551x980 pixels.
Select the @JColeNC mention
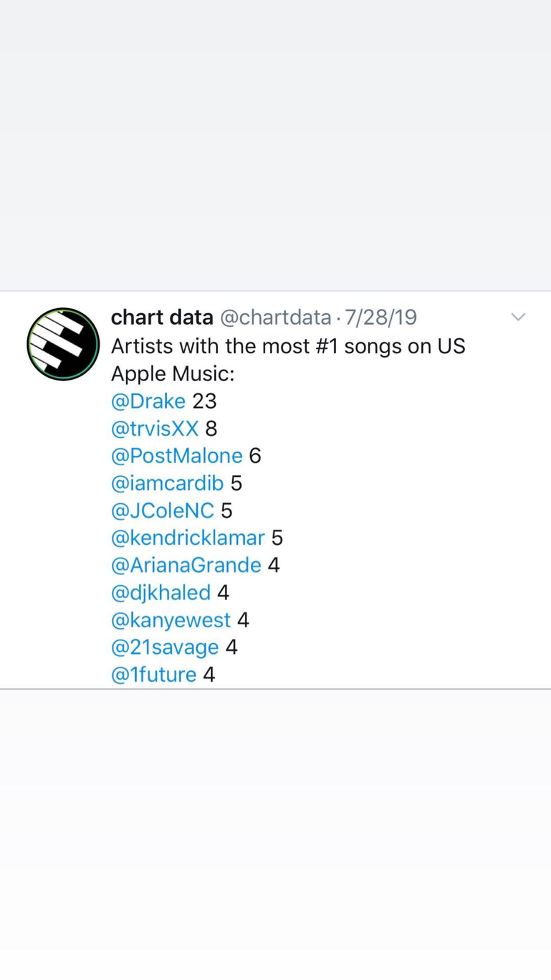click(x=162, y=510)
